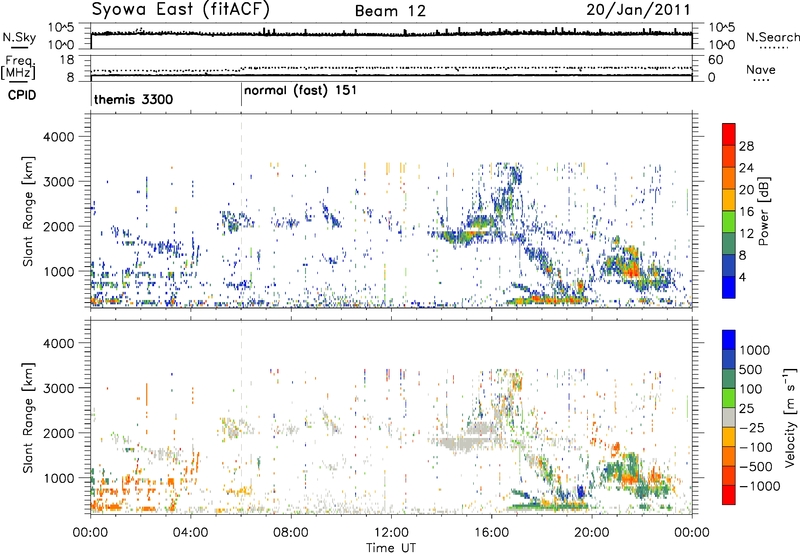
Task: Click the bright blue bottom Power colorbar segment
Action: (729, 287)
